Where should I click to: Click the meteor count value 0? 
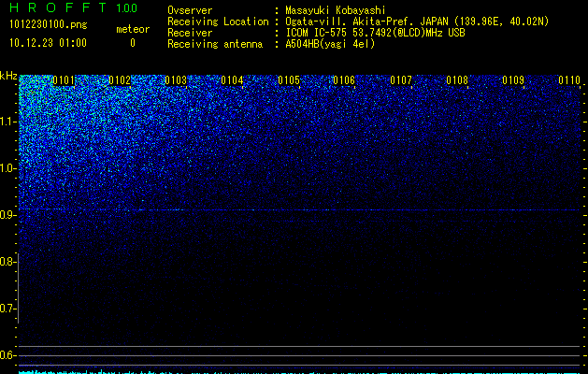coord(133,43)
